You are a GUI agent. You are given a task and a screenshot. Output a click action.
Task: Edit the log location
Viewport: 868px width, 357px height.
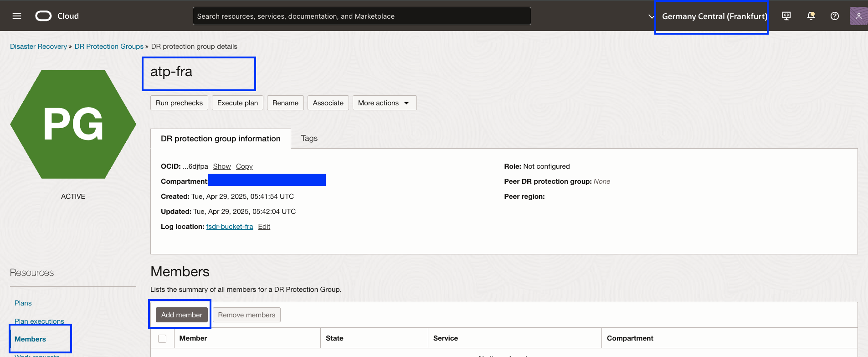click(264, 227)
